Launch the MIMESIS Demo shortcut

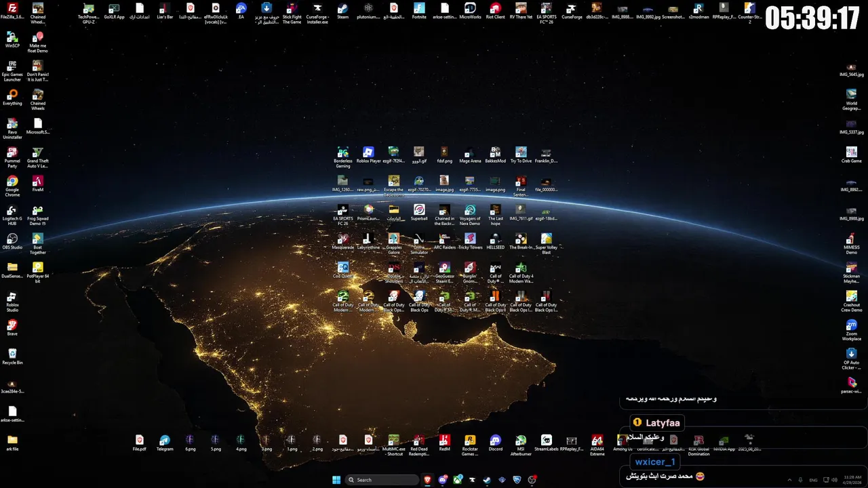pos(852,243)
